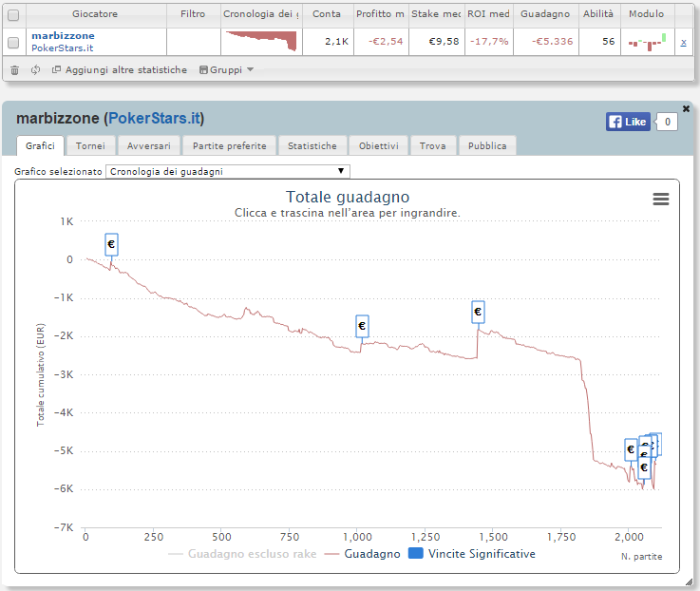Click the Profitto m column header

click(x=380, y=14)
